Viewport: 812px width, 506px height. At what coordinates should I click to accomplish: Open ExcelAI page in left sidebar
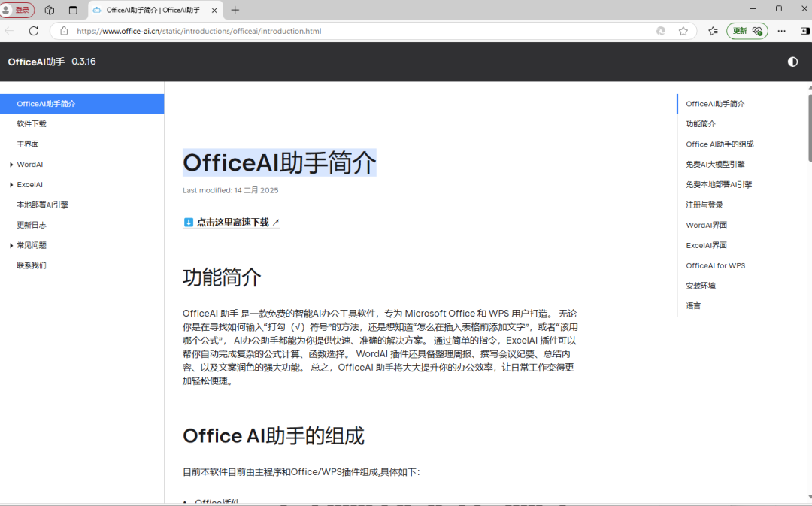pos(29,184)
